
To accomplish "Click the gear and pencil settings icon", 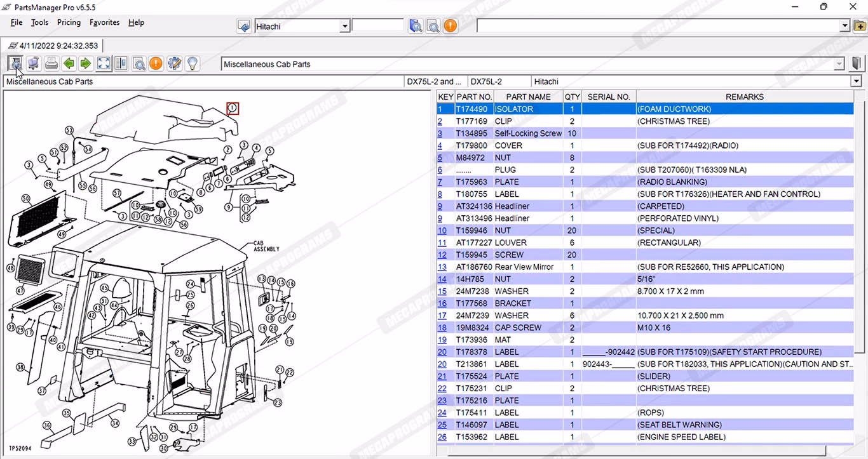I will coord(174,63).
